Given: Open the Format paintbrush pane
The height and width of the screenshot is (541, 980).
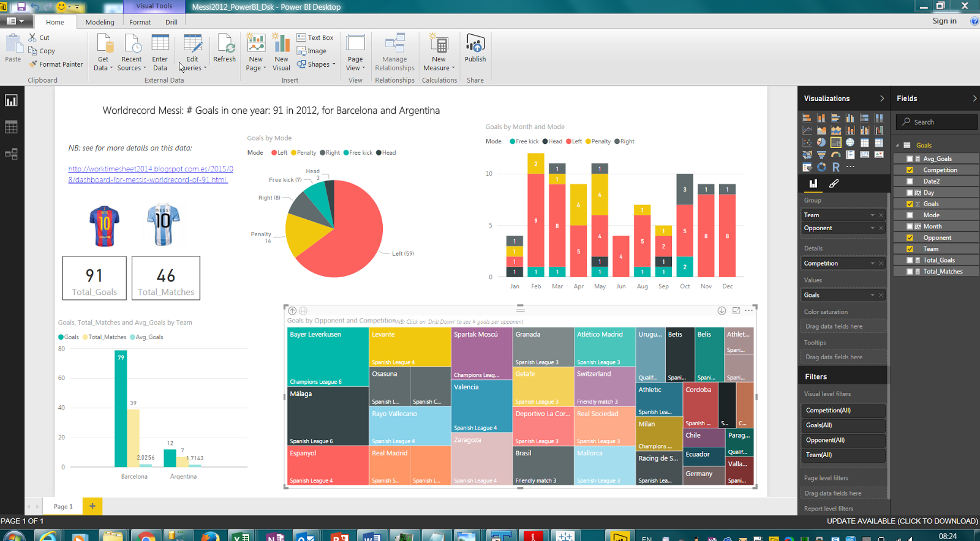Looking at the screenshot, I should tap(834, 184).
